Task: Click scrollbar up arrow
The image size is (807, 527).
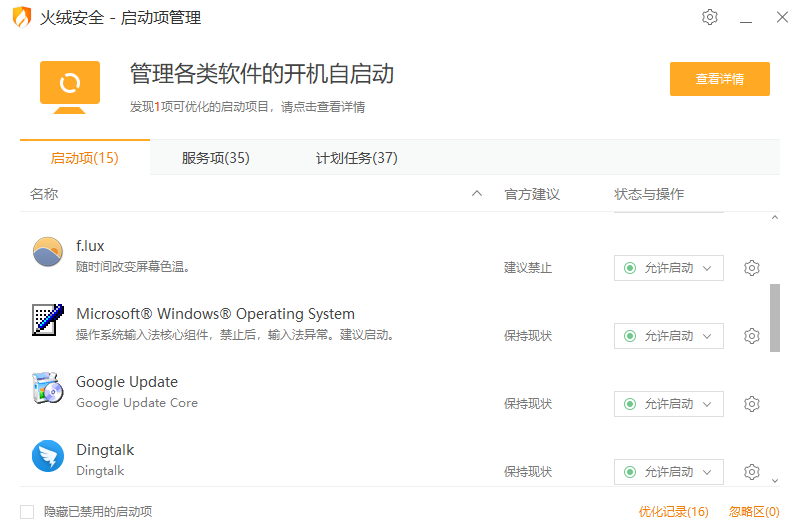Action: click(x=775, y=218)
